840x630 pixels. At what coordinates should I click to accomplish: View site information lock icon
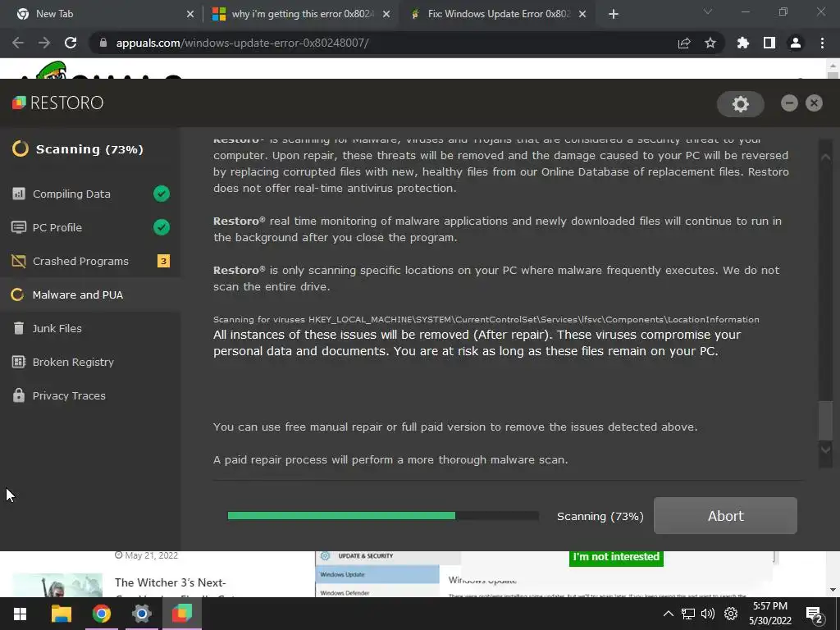pyautogui.click(x=103, y=43)
